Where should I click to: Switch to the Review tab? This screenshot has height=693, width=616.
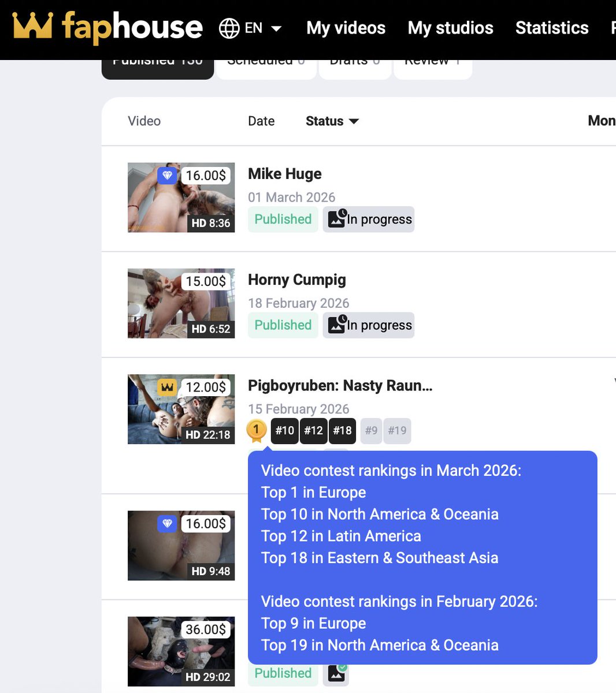tap(433, 68)
